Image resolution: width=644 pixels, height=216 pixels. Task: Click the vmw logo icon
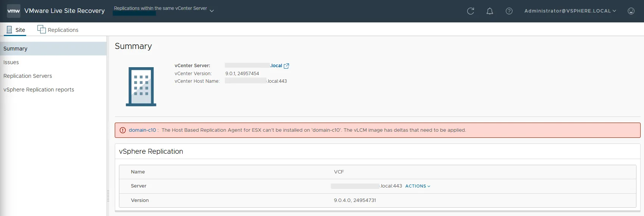coord(14,11)
